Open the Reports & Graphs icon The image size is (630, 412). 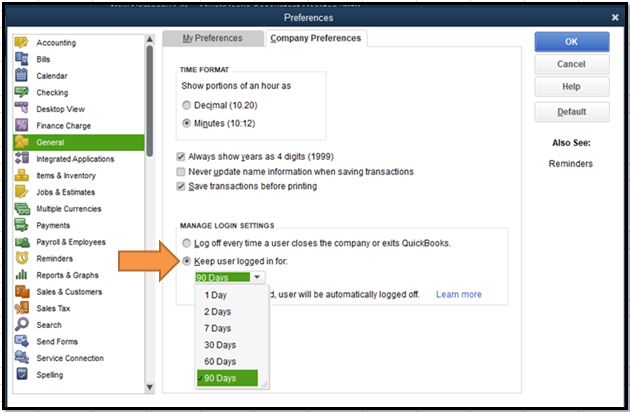21,275
